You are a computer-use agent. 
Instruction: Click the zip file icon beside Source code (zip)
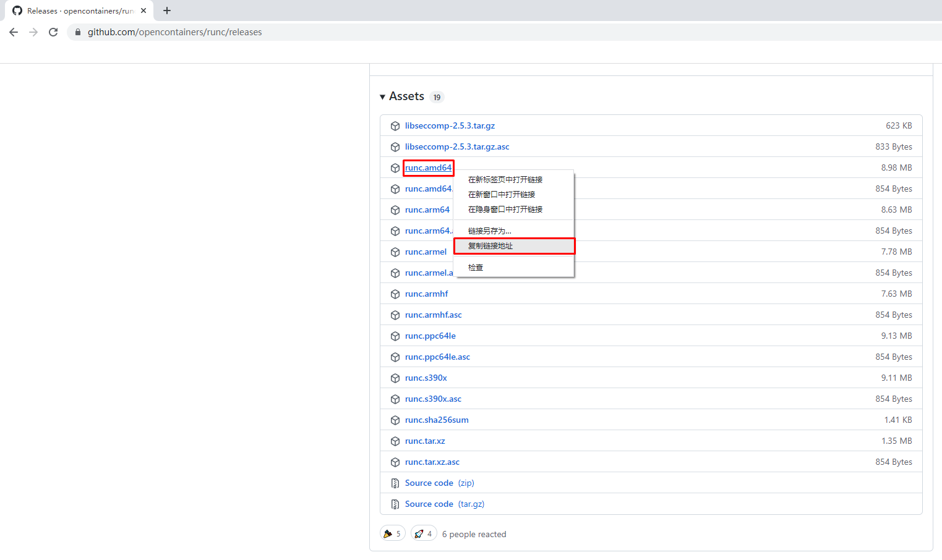[x=395, y=483]
